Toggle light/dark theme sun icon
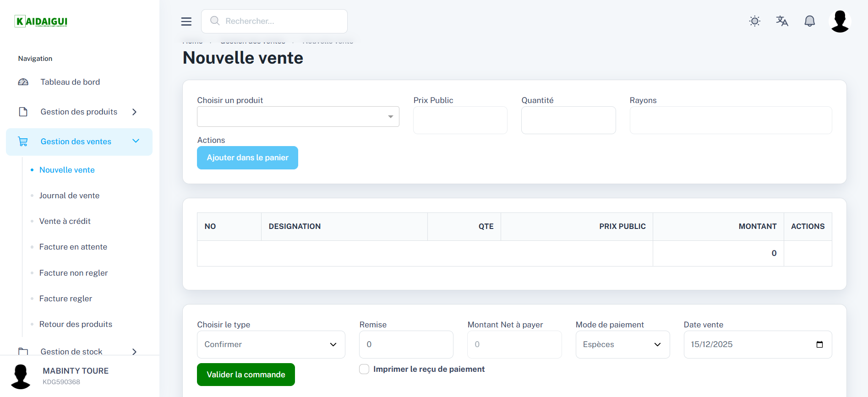This screenshot has height=397, width=868. 754,21
